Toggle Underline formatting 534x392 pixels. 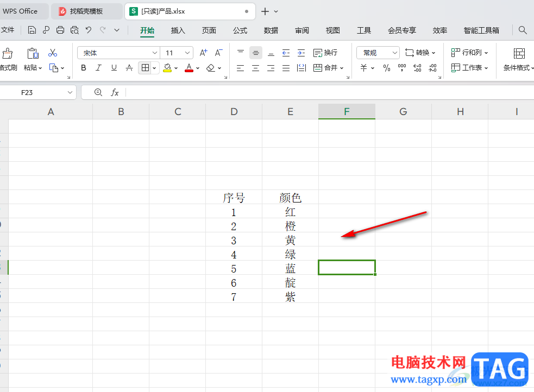pos(114,68)
